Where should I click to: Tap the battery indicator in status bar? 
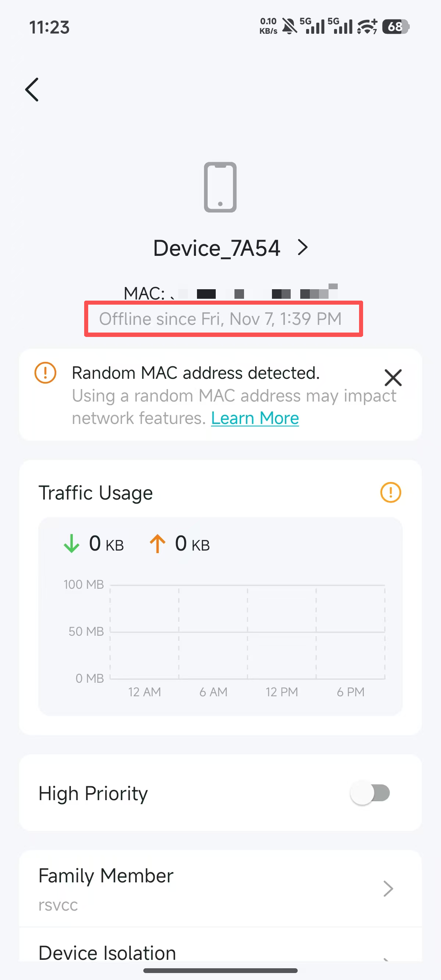pos(396,27)
